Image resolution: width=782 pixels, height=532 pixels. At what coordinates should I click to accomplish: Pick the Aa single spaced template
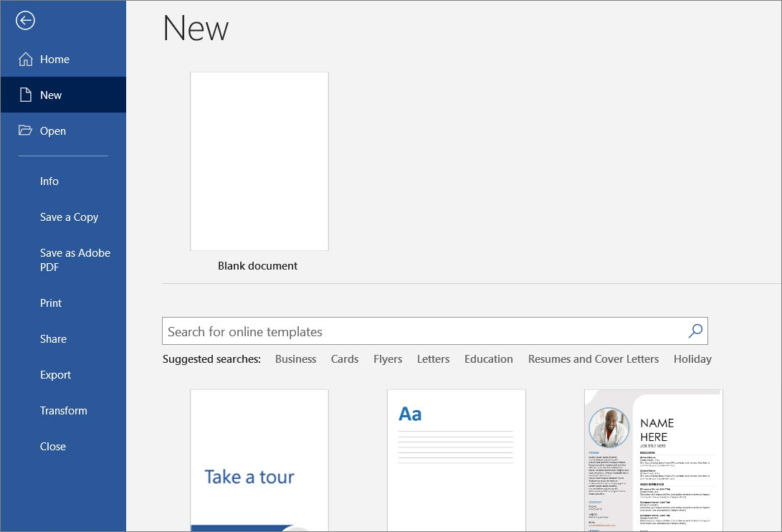[x=457, y=460]
